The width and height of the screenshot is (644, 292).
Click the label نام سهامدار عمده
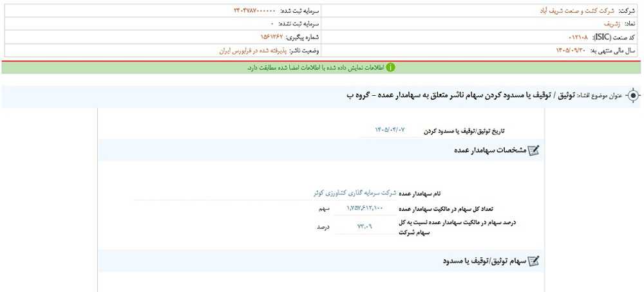point(420,194)
